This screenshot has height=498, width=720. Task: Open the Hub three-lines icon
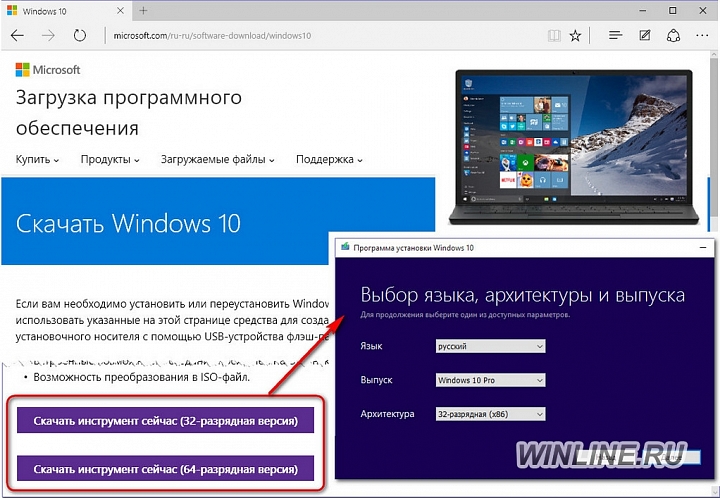coord(615,35)
